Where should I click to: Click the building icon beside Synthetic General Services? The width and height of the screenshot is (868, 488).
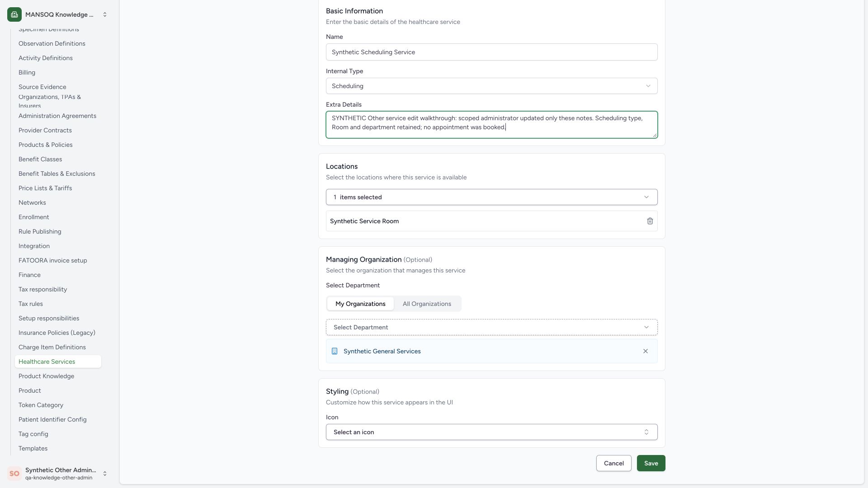click(x=335, y=351)
